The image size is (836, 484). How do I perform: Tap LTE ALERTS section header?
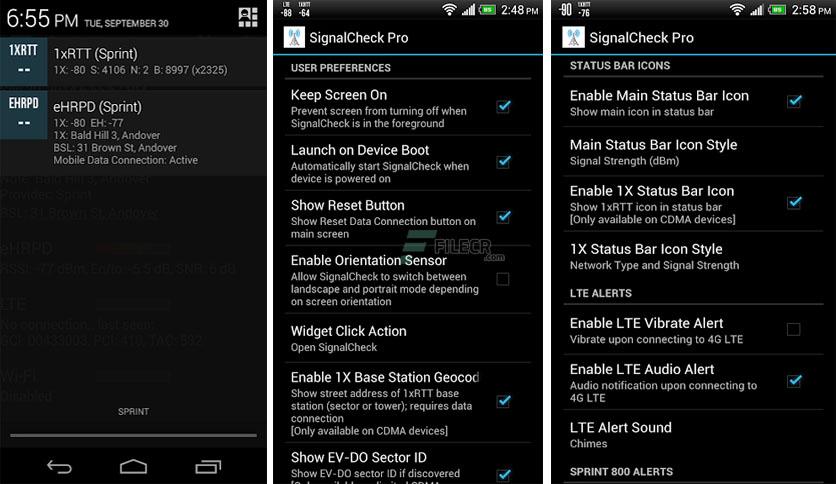601,293
